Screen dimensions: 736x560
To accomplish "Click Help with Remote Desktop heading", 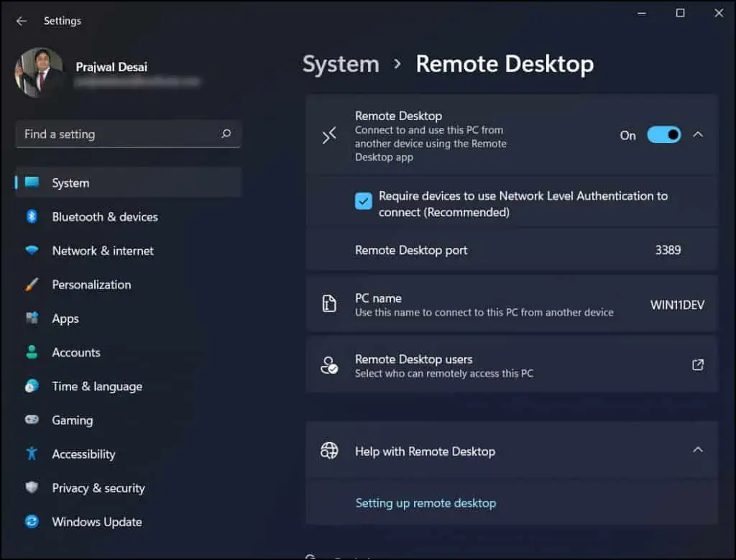I will coord(425,451).
